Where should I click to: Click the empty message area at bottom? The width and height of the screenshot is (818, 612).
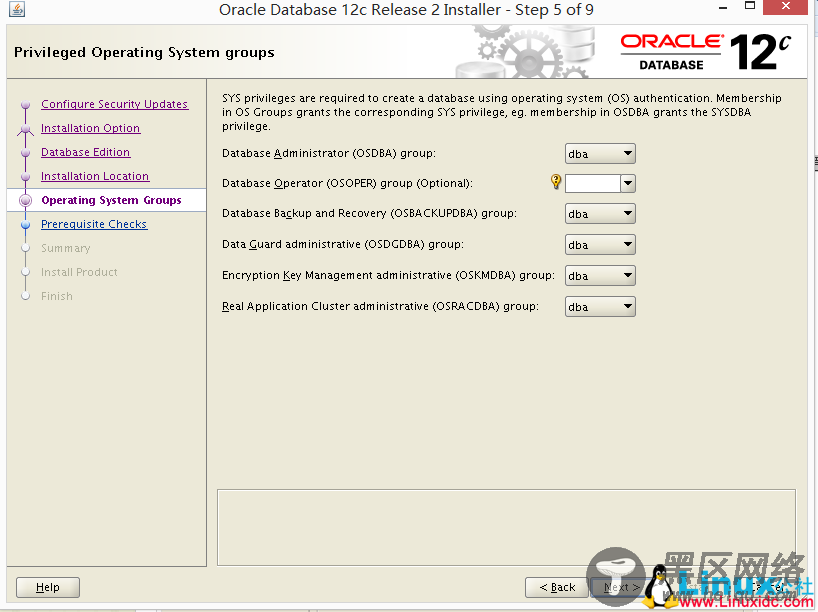coord(506,527)
